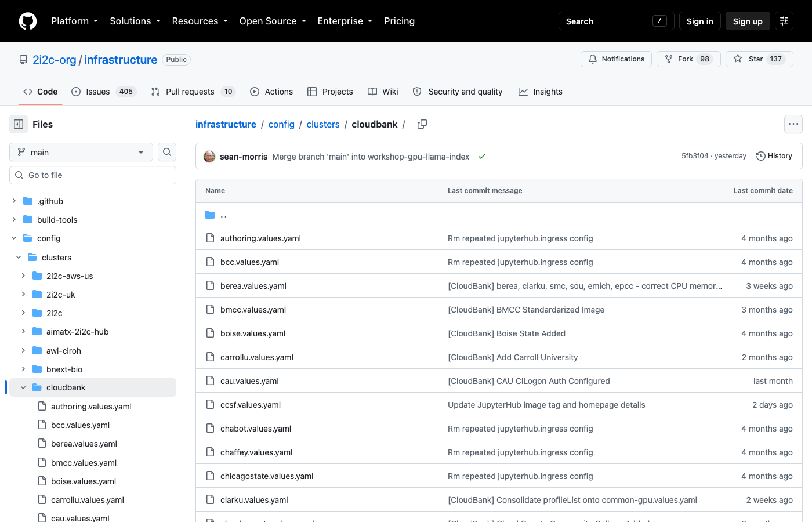
Task: Star the infrastructure repository
Action: [x=759, y=59]
